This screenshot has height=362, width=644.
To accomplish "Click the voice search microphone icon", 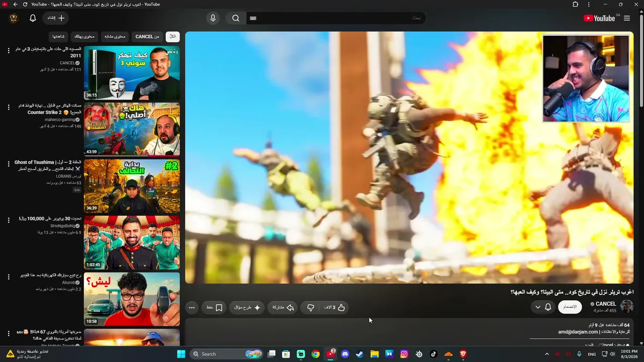I will point(213,18).
